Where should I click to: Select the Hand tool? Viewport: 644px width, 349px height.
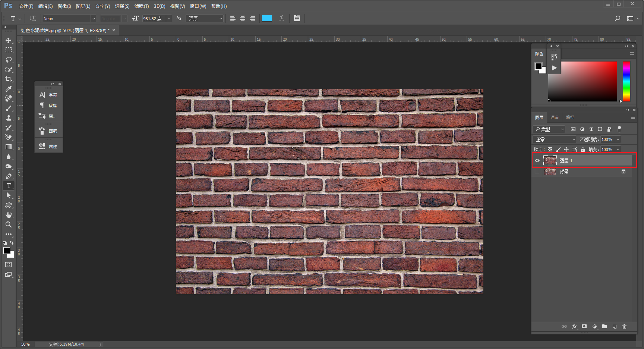pos(9,215)
